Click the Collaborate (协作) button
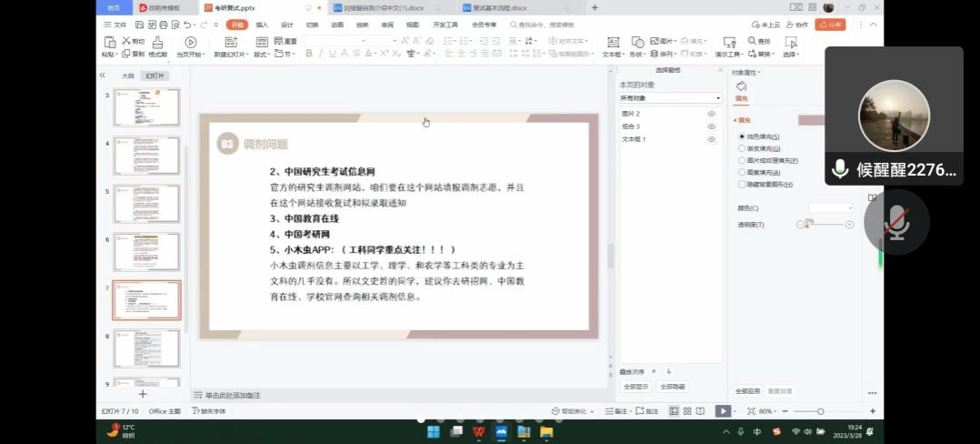980x444 pixels. pos(797,25)
